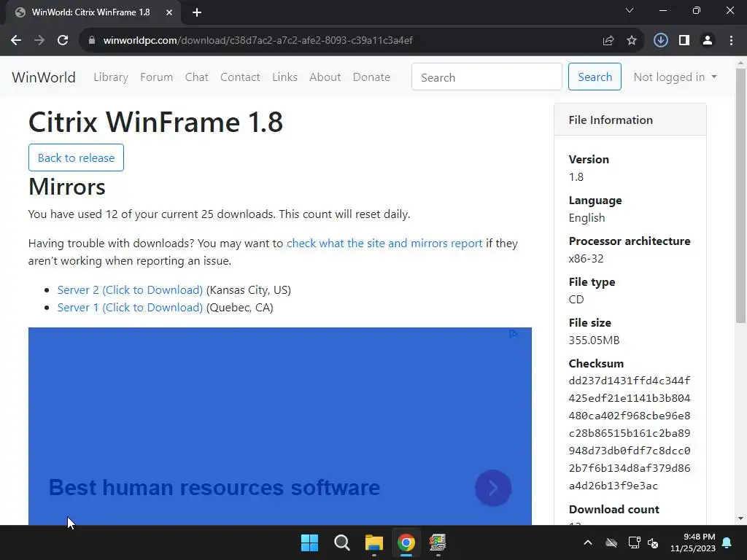747x560 pixels.
Task: Click the File type value CD
Action: coord(576,300)
